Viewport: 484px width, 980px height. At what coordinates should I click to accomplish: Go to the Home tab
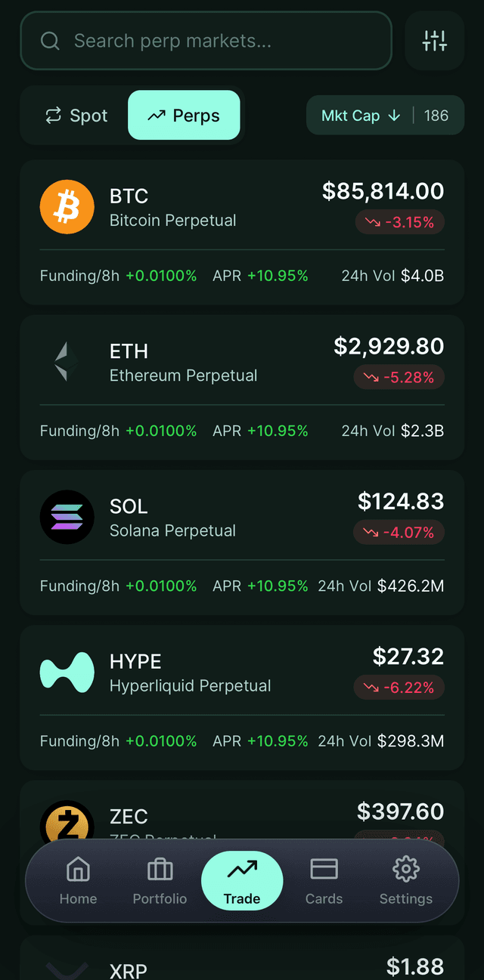point(78,880)
